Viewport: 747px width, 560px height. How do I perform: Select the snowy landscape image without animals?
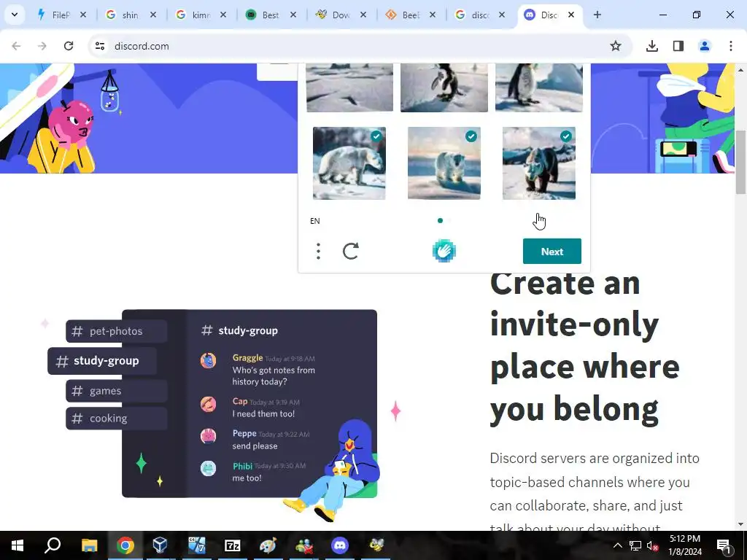coord(349,87)
